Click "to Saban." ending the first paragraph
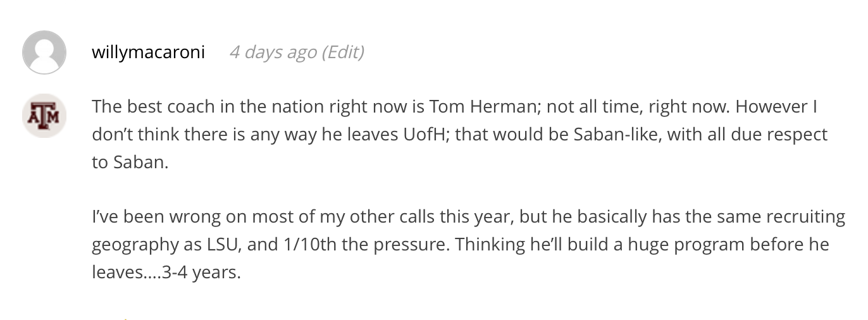This screenshot has width=868, height=320. [130, 162]
